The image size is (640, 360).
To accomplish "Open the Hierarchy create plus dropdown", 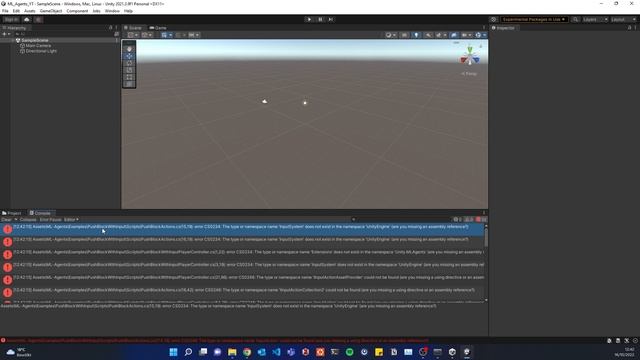I will 6,34.
